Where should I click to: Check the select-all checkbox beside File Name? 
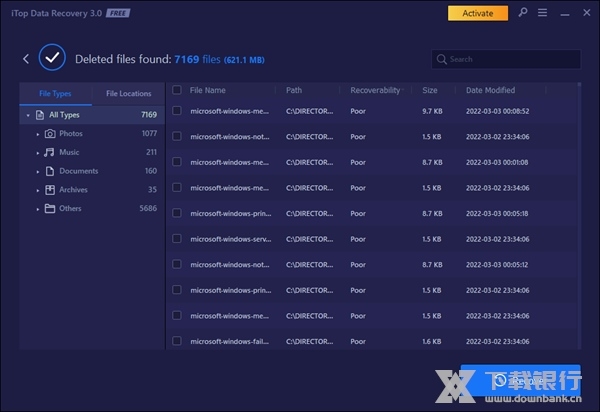[x=177, y=90]
